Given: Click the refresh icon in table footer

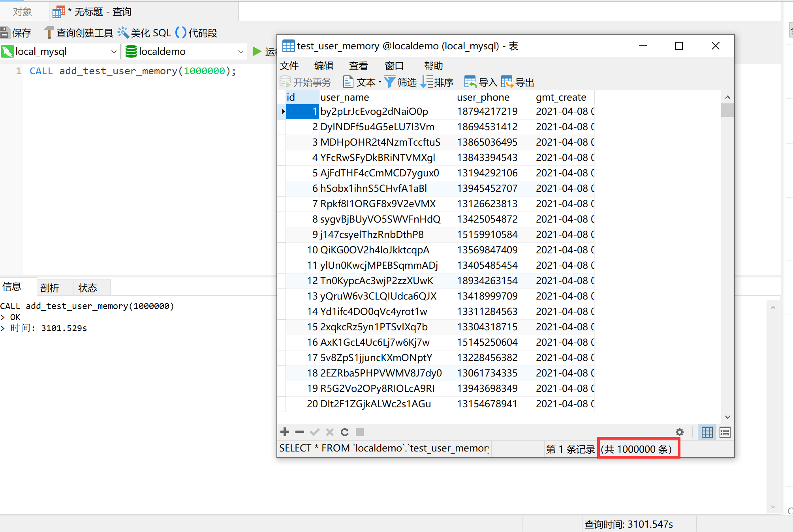Looking at the screenshot, I should coord(345,432).
